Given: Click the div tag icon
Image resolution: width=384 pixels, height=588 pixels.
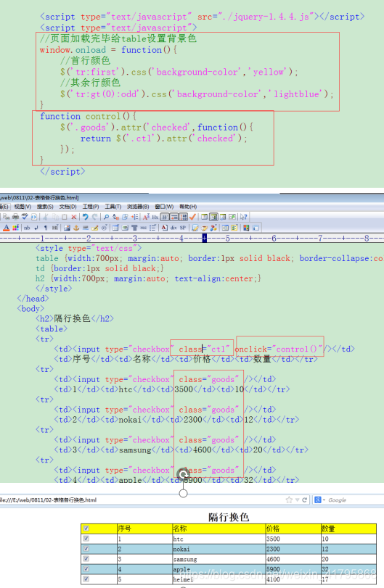Looking at the screenshot, I should [173, 228].
